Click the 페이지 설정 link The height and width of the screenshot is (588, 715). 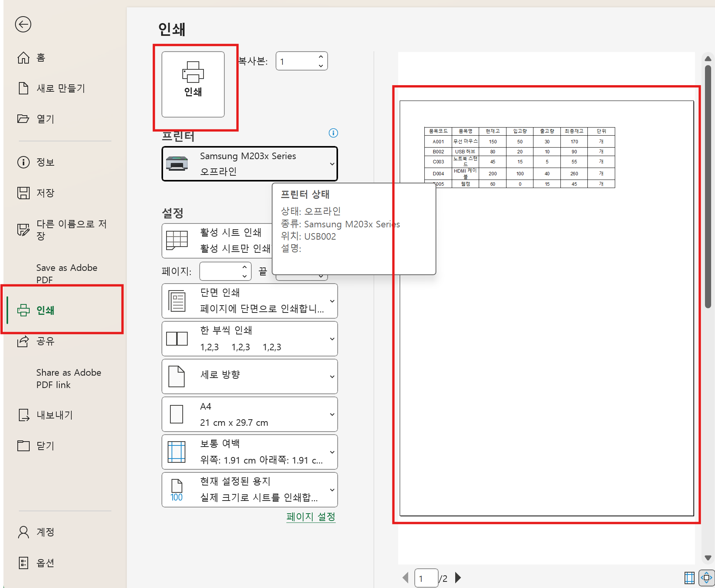coord(311,517)
